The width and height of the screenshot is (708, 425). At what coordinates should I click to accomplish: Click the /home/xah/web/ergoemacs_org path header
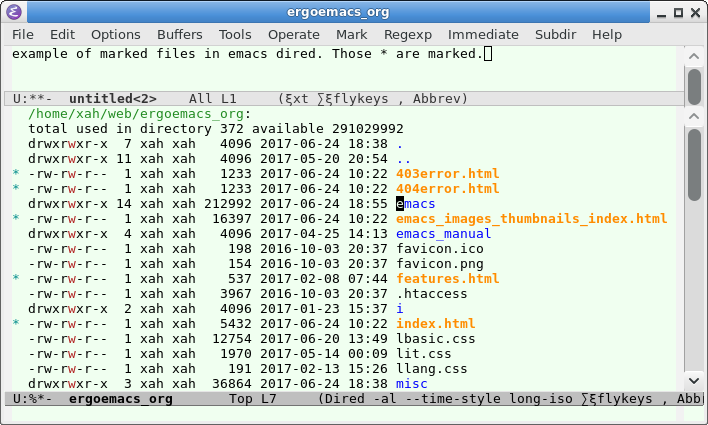coord(139,114)
